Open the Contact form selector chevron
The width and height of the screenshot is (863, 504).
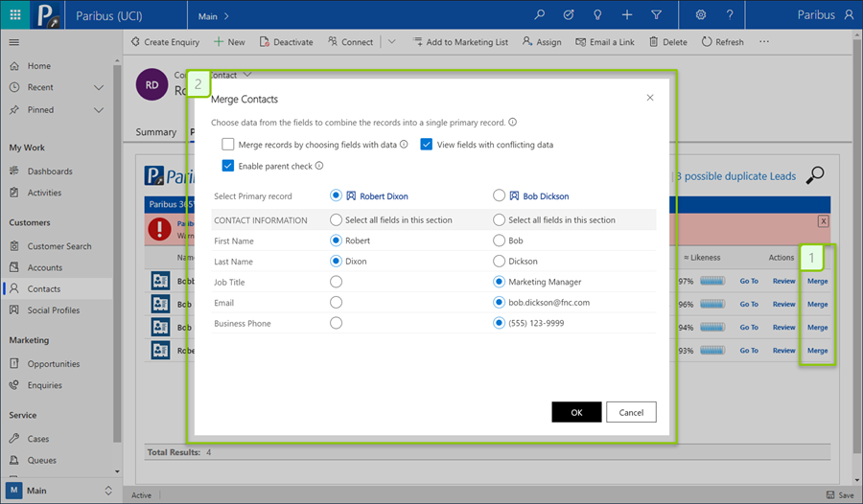247,75
